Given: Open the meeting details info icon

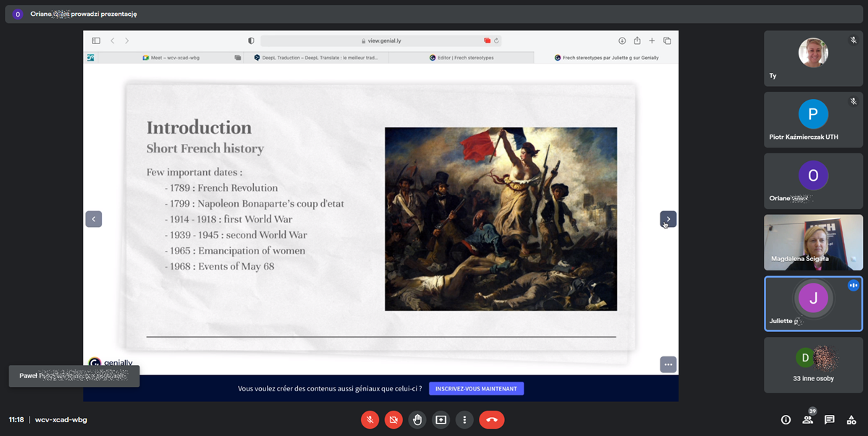Looking at the screenshot, I should [x=786, y=419].
